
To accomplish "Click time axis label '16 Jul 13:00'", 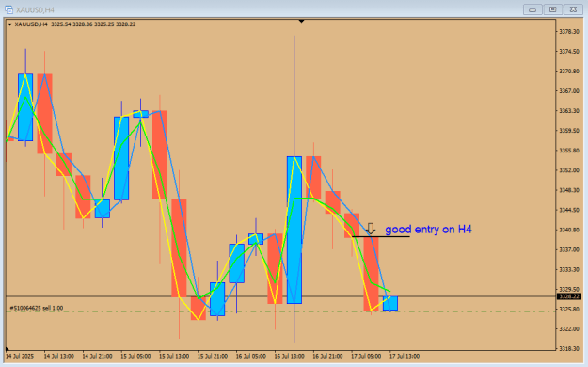I will click(x=289, y=356).
